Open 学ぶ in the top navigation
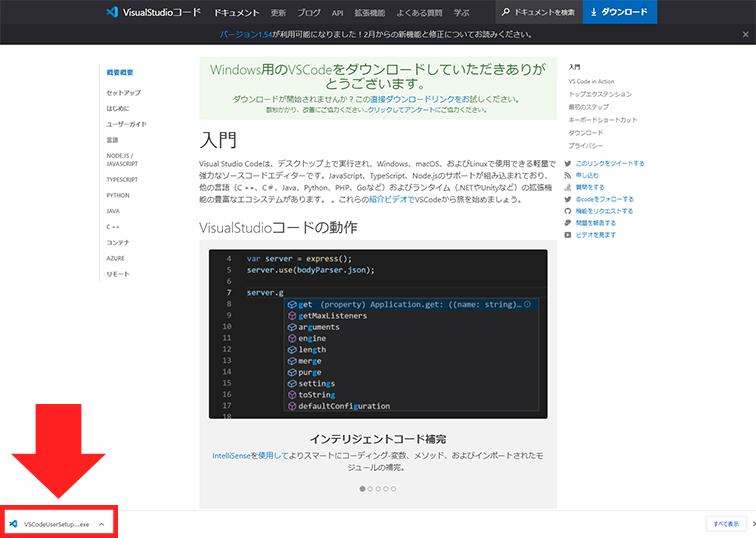The image size is (756, 538). pyautogui.click(x=461, y=13)
